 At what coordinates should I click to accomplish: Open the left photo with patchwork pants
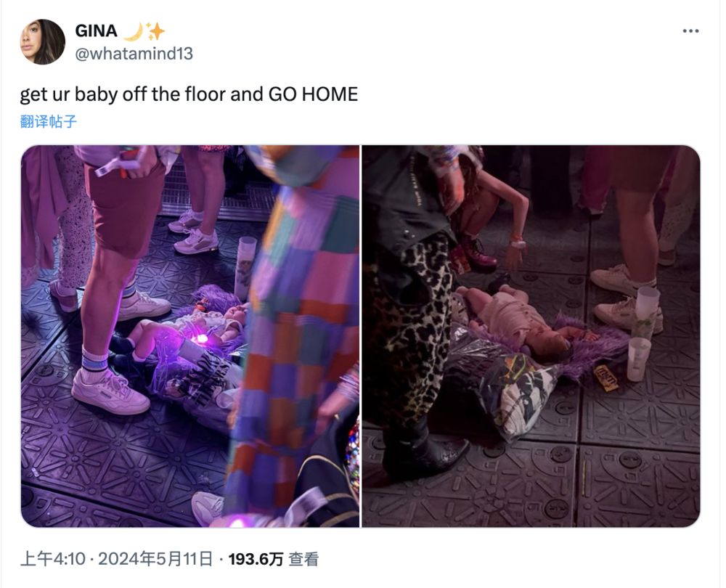point(190,336)
